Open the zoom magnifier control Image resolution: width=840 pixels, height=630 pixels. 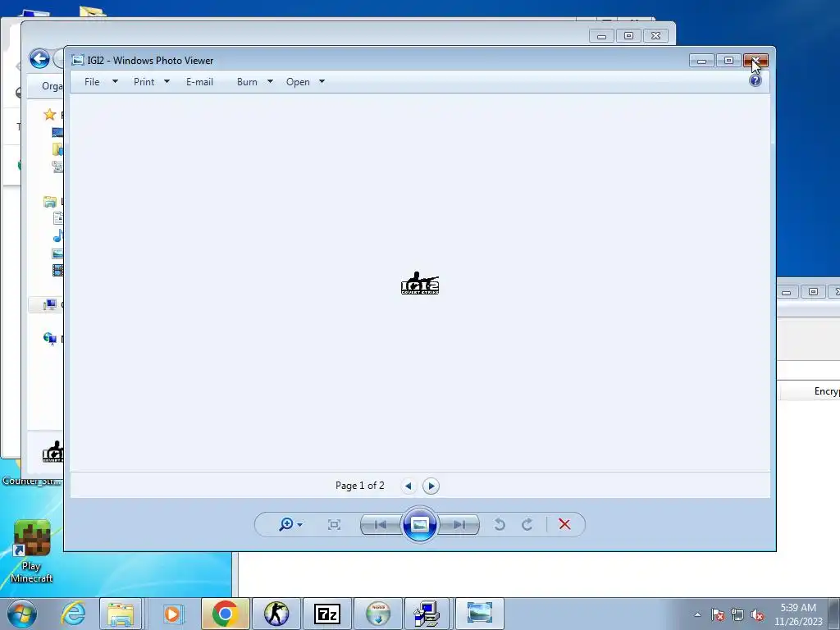click(x=290, y=524)
